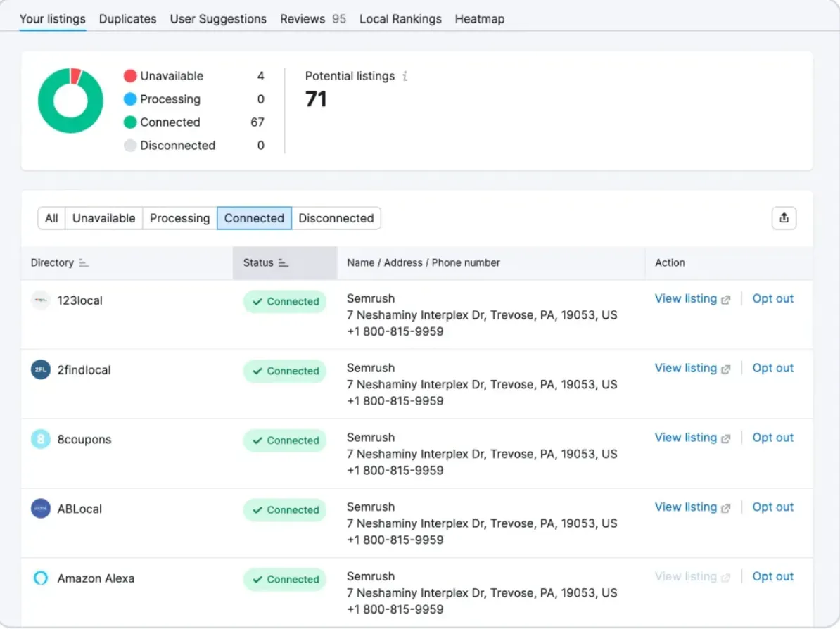840x629 pixels.
Task: Click the 8coupons directory logo
Action: pyautogui.click(x=41, y=439)
